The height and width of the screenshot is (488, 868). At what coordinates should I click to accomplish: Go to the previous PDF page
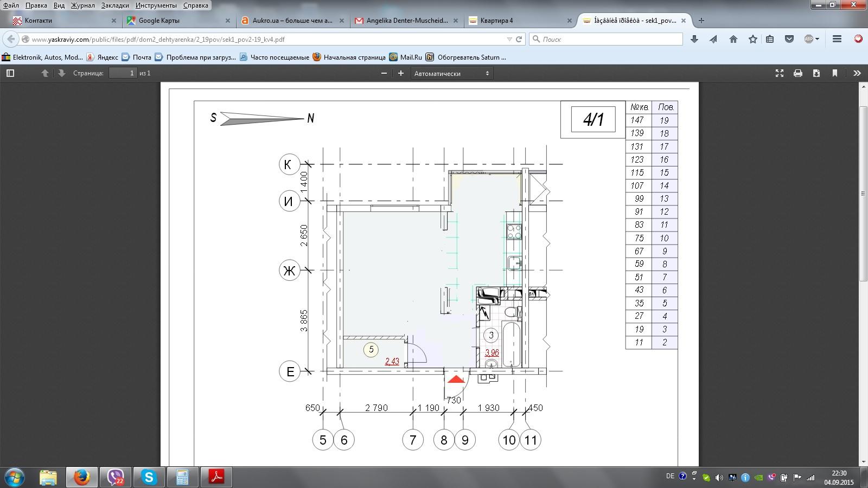(45, 73)
